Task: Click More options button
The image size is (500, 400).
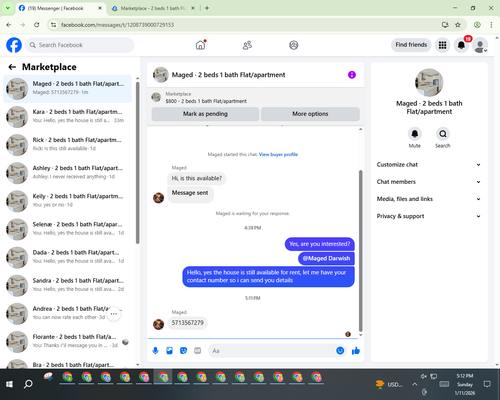Action: (310, 114)
